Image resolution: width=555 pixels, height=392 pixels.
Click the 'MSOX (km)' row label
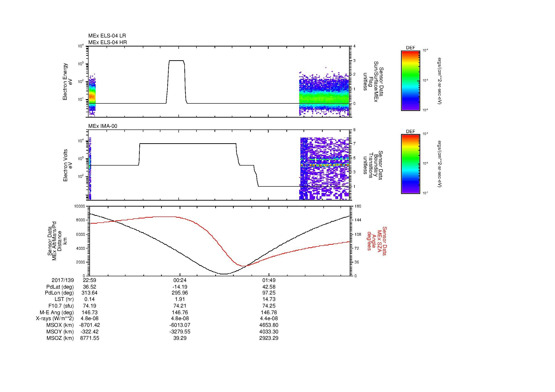coord(61,325)
